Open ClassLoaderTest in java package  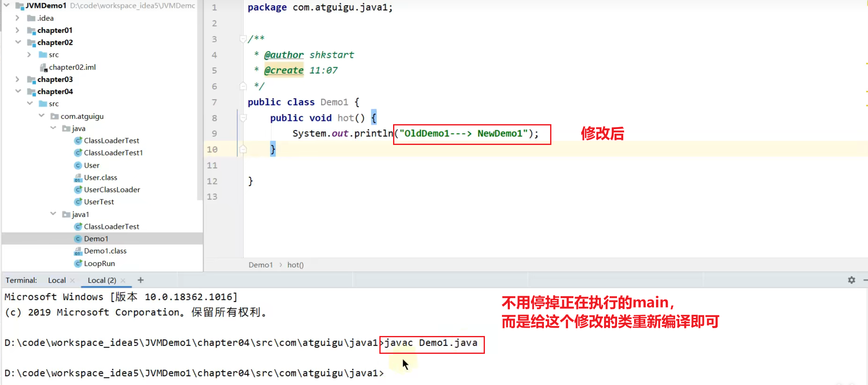click(x=111, y=141)
